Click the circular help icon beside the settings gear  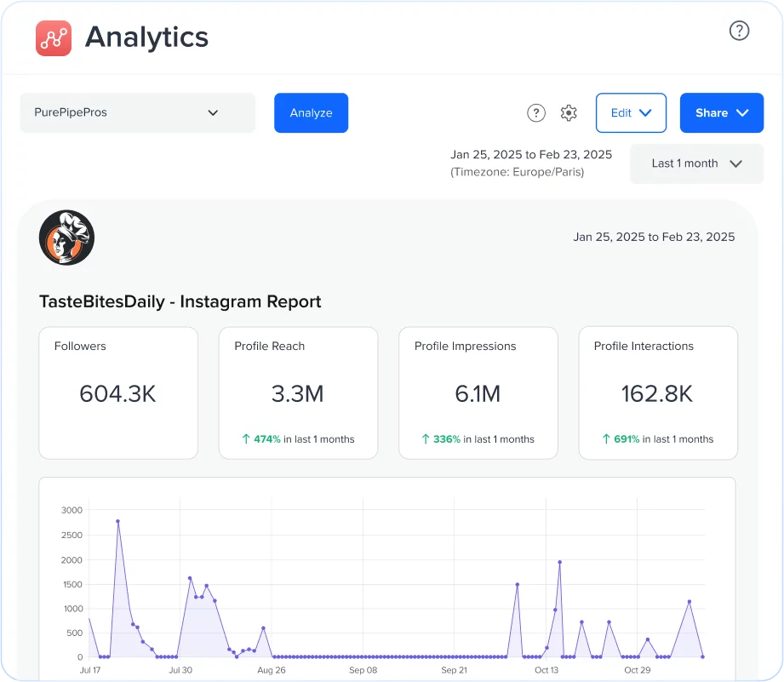pos(535,112)
